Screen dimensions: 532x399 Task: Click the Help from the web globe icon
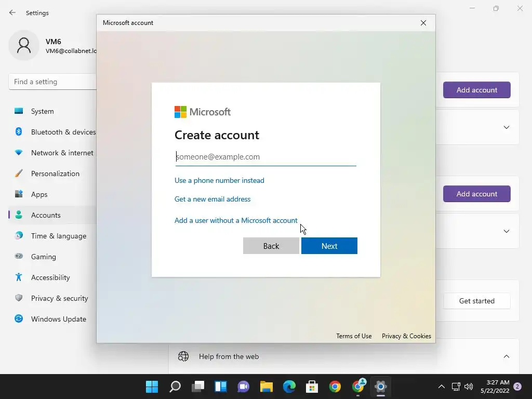[x=183, y=356]
